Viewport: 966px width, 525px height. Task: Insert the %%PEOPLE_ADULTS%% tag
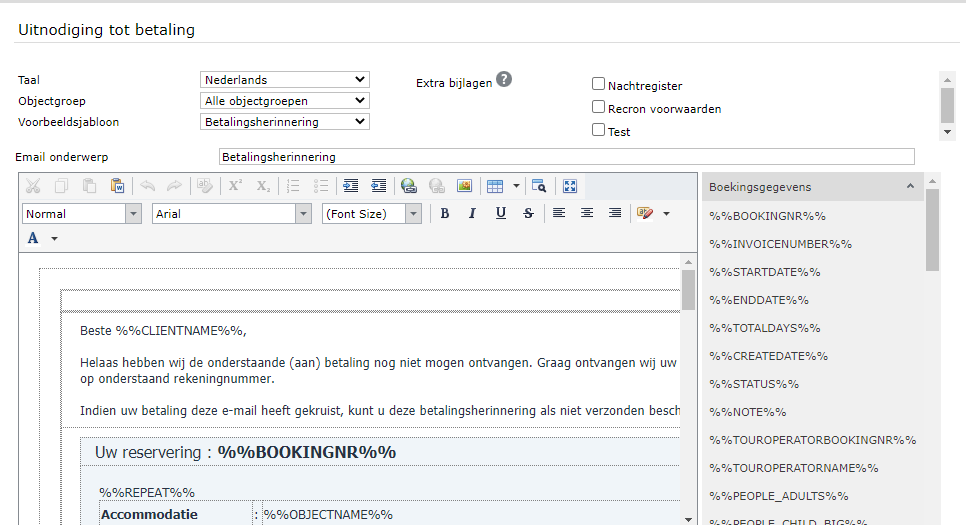tap(779, 496)
